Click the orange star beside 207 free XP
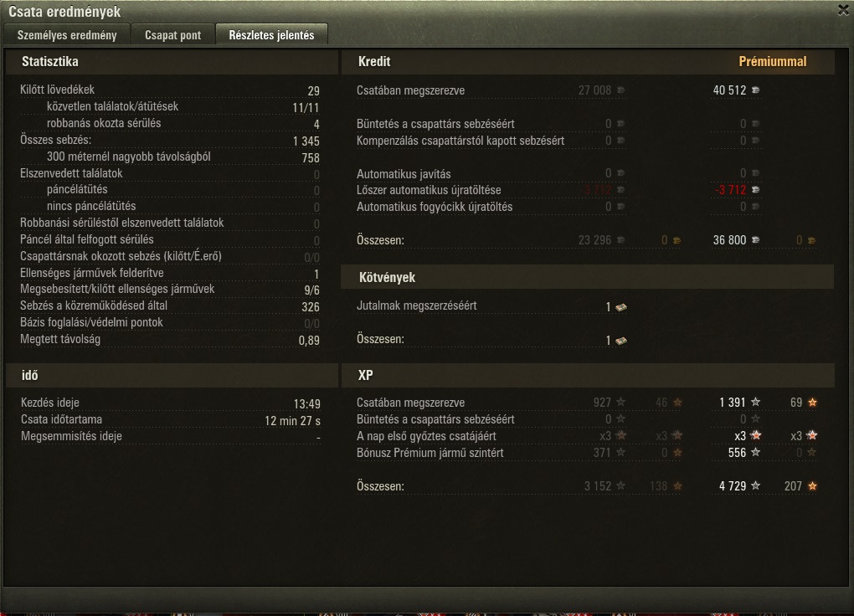 coord(812,485)
